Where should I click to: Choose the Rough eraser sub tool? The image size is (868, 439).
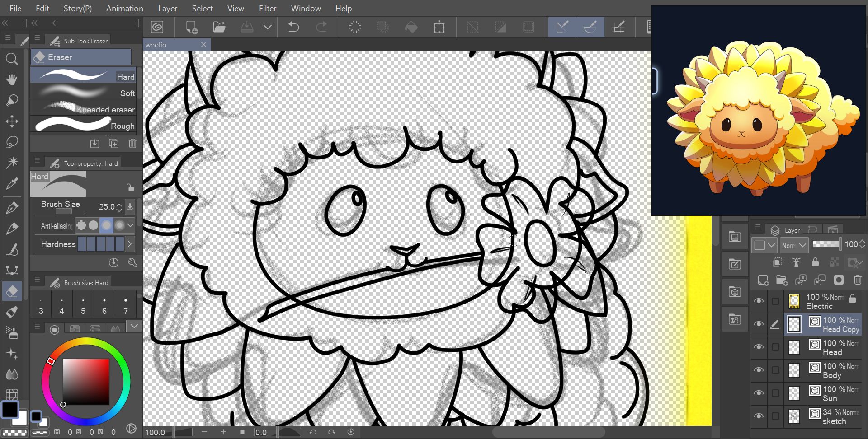(83, 125)
